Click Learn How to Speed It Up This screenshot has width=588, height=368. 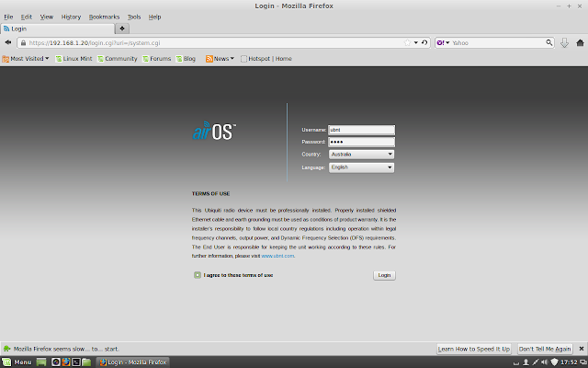tap(474, 349)
